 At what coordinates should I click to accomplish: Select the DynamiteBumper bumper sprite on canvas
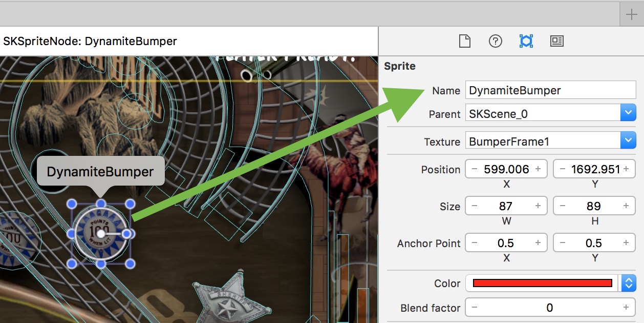[x=100, y=233]
